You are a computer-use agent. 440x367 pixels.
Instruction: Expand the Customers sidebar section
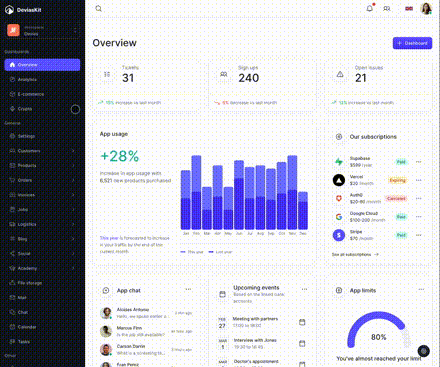[x=42, y=151]
